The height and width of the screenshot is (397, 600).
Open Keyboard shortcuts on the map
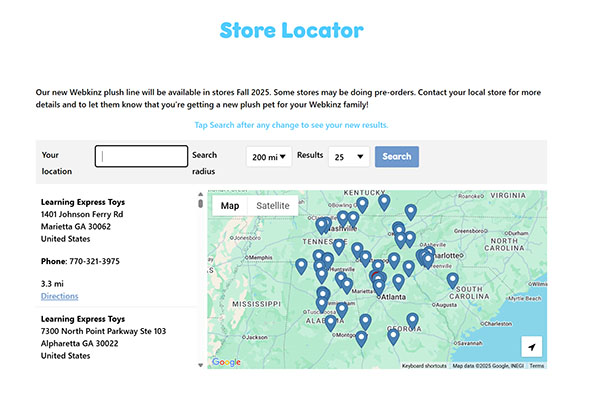coord(424,366)
